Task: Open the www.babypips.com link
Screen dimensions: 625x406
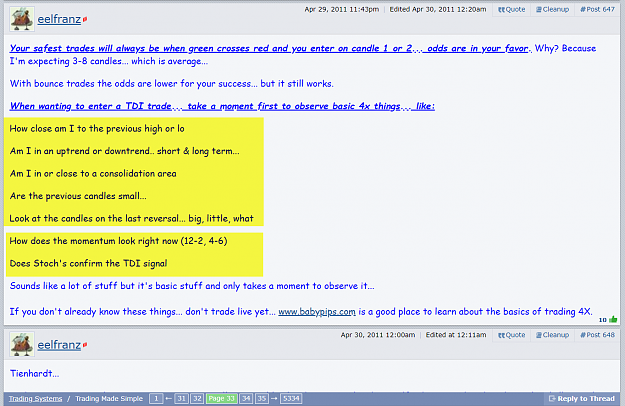Action: click(317, 312)
